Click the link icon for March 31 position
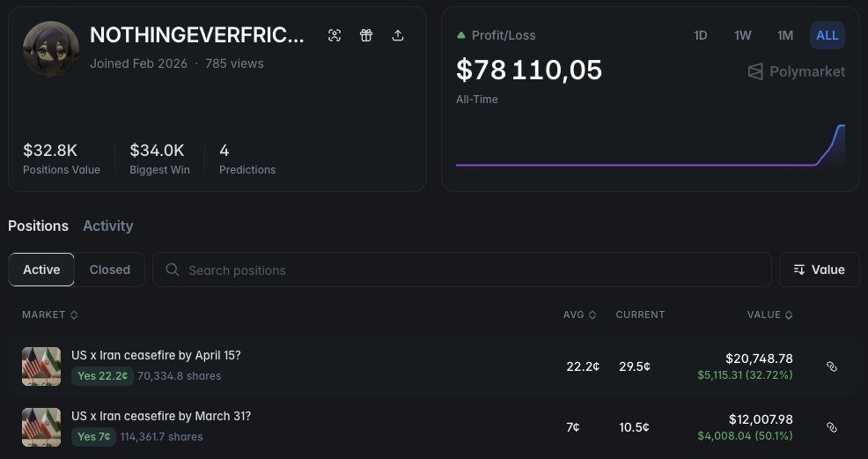Screen dimensions: 868x459 tap(831, 427)
